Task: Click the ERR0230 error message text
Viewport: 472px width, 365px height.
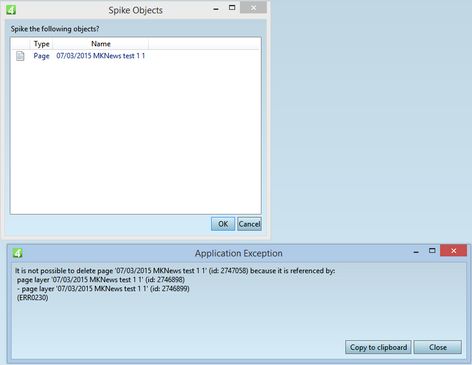Action: pos(32,298)
